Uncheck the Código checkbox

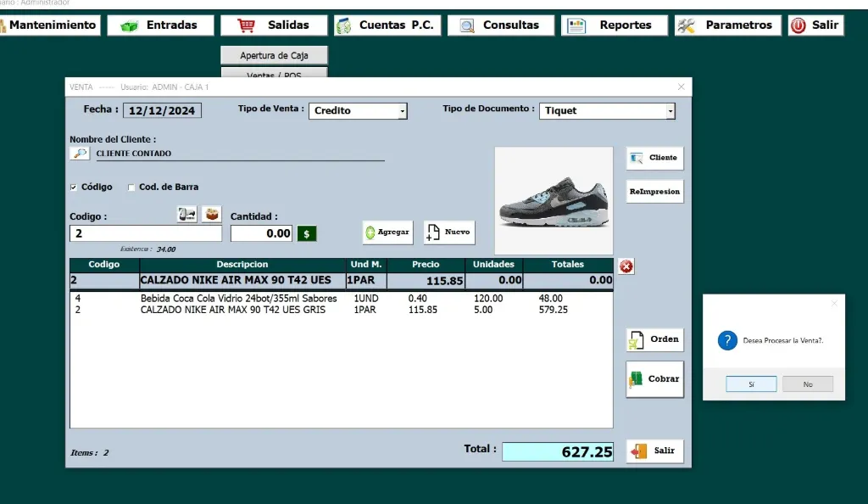74,188
